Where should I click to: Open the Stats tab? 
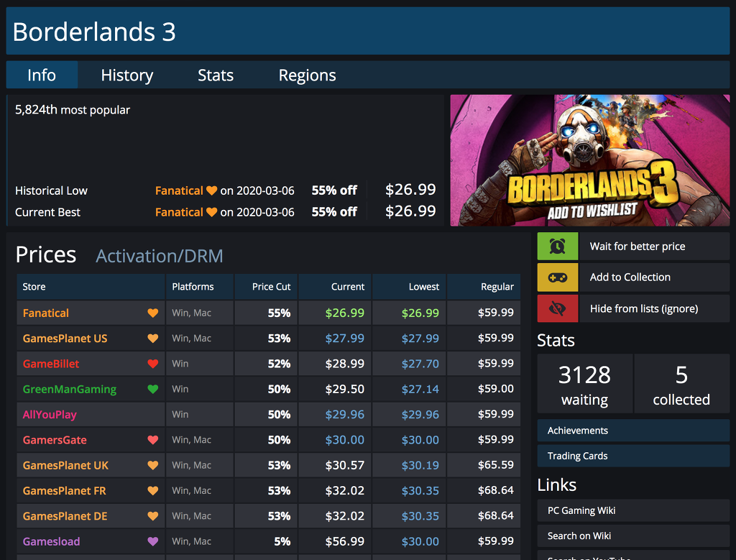(216, 75)
